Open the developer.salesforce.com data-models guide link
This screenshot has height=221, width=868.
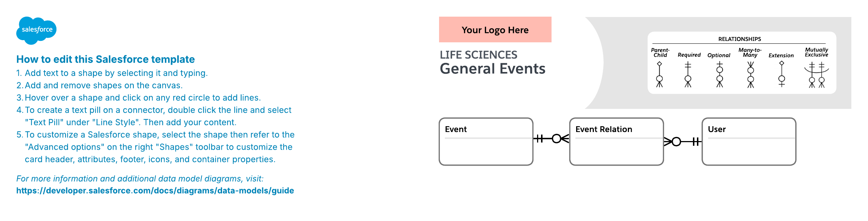(155, 191)
